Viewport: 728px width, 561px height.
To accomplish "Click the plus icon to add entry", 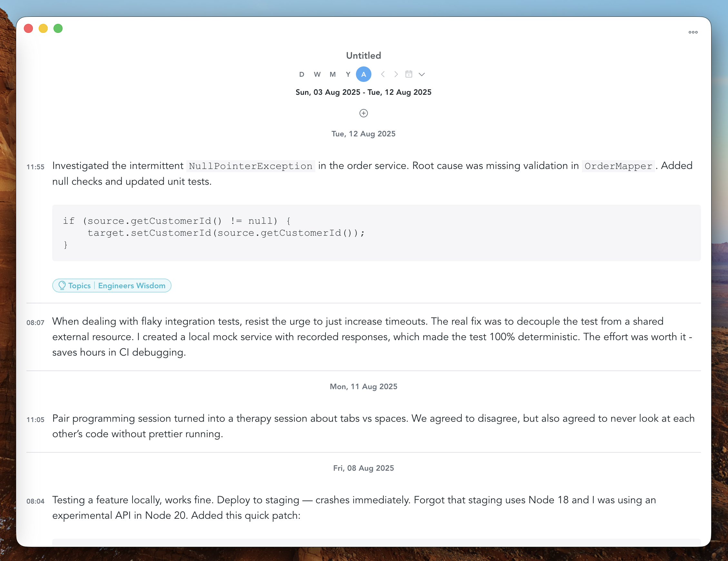I will pos(363,113).
